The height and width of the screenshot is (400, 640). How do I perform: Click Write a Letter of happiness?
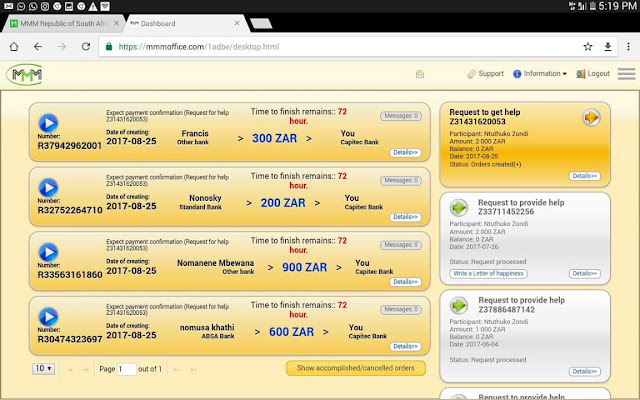(x=489, y=273)
